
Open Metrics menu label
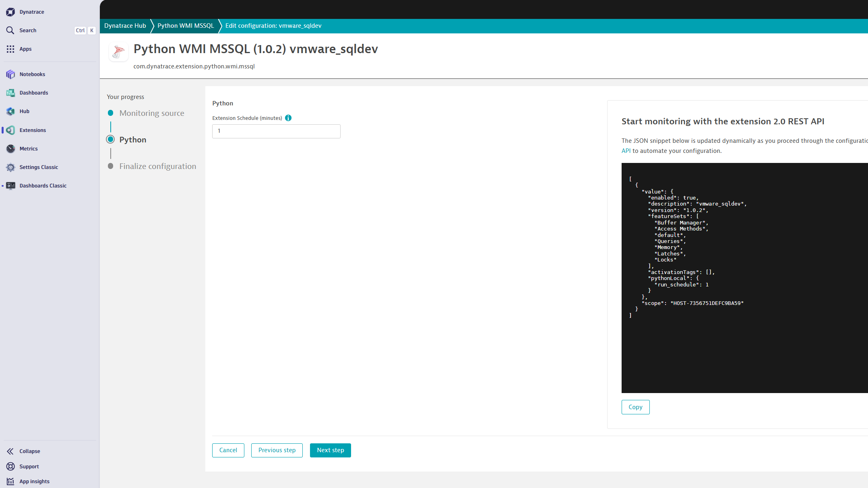pos(29,149)
